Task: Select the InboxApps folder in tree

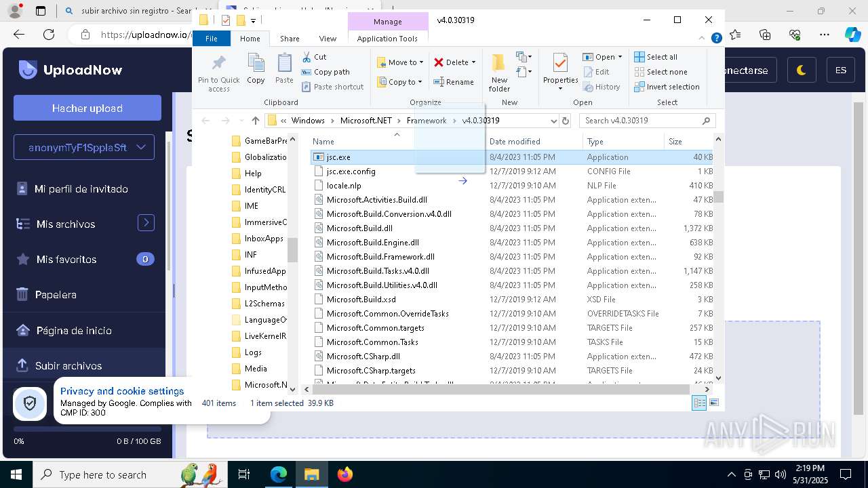Action: click(264, 239)
